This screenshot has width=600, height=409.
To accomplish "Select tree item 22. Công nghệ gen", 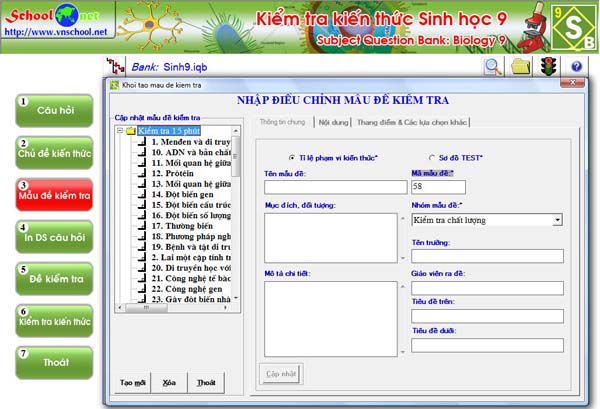I will point(187,289).
